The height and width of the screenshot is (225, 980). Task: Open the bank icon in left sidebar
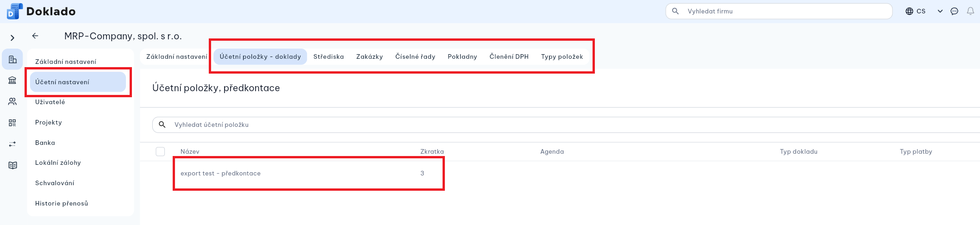point(12,81)
